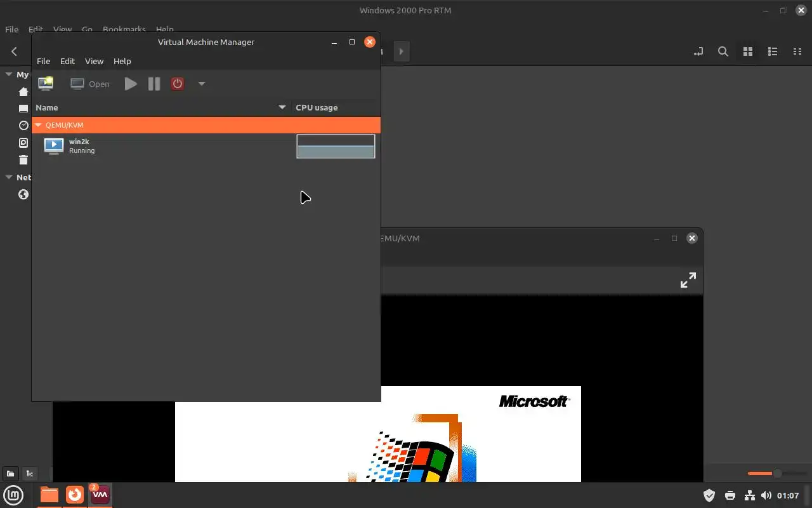Switch file manager to compact view
812x508 pixels.
[797, 51]
